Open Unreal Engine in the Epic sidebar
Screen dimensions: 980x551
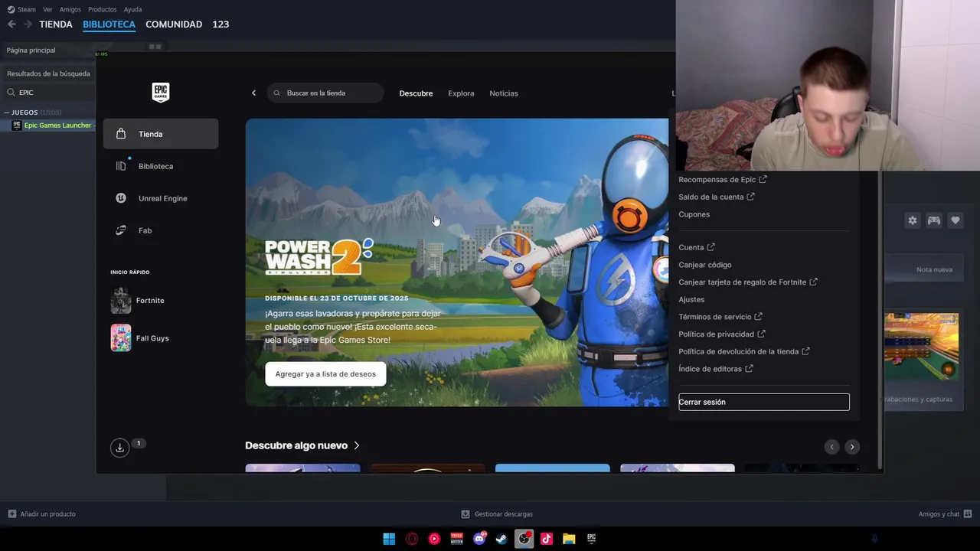[161, 198]
